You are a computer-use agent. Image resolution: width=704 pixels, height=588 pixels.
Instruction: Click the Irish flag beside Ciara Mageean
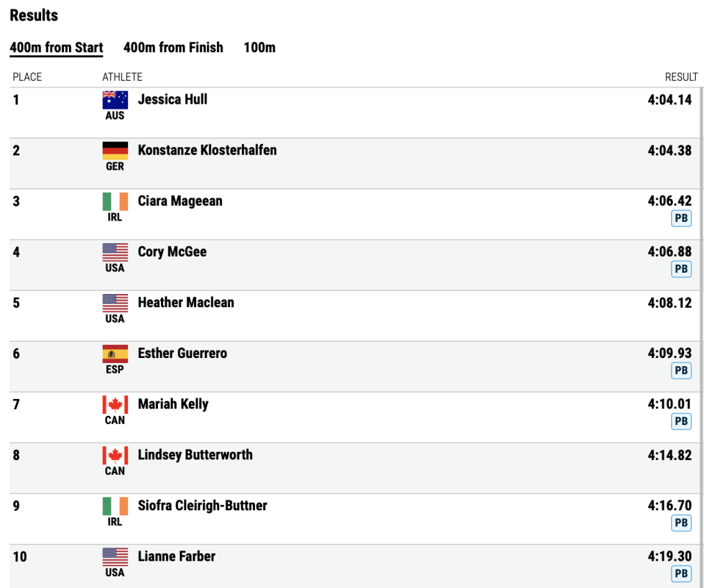point(115,201)
